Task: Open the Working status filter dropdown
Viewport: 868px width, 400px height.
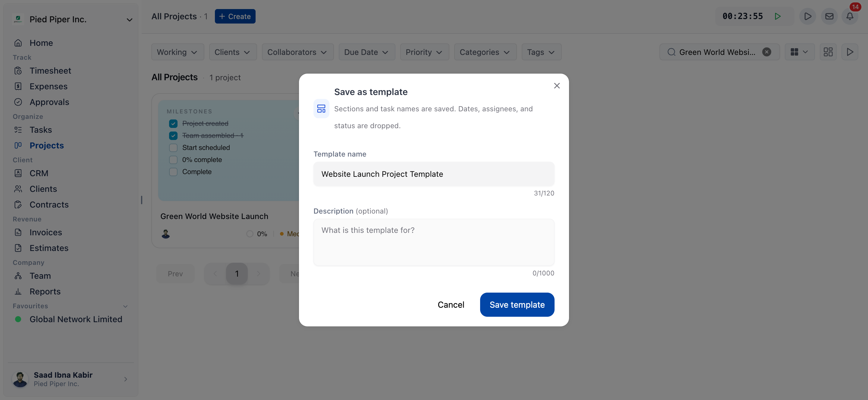Action: pyautogui.click(x=178, y=52)
